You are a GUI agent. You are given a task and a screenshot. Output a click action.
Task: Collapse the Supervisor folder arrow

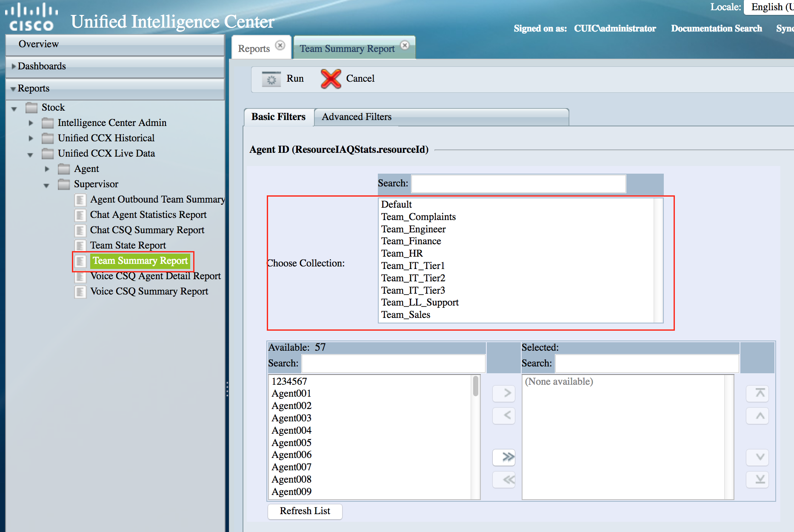(x=46, y=186)
